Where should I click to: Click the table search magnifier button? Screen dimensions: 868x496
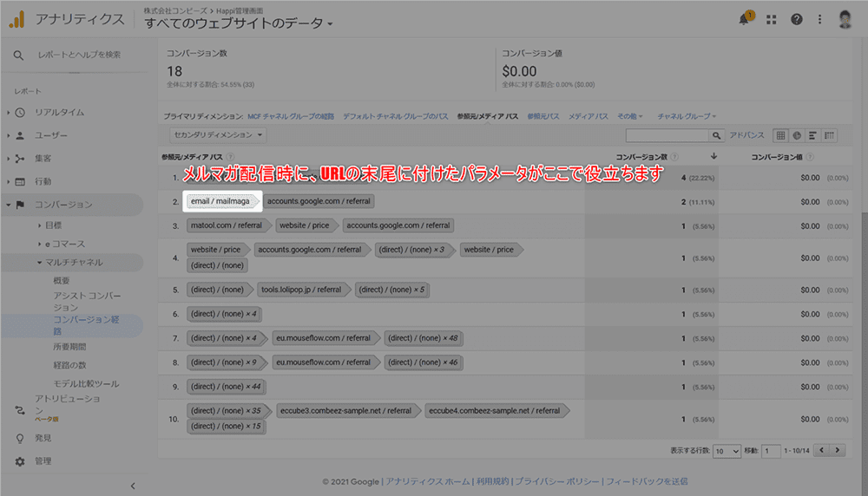(x=716, y=135)
